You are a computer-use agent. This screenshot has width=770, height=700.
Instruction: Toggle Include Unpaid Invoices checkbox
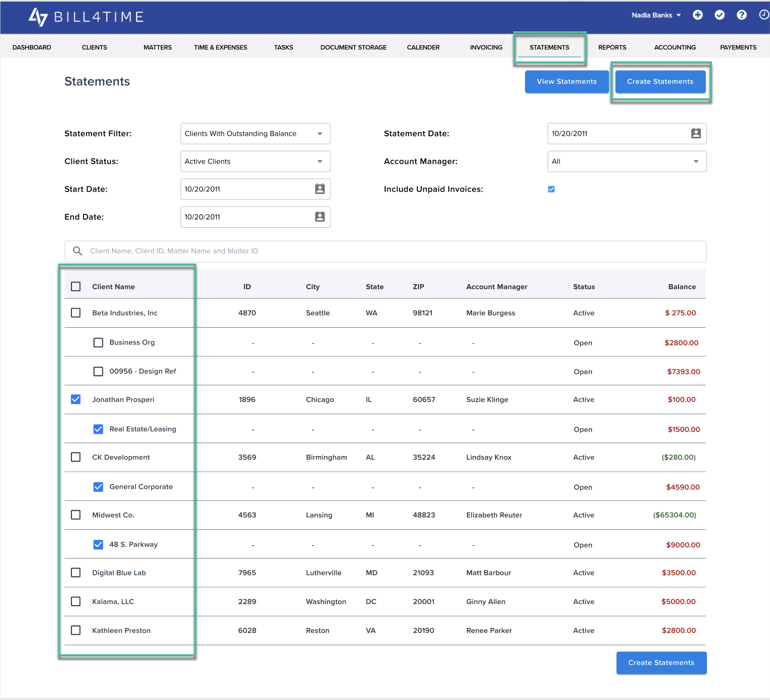point(551,189)
